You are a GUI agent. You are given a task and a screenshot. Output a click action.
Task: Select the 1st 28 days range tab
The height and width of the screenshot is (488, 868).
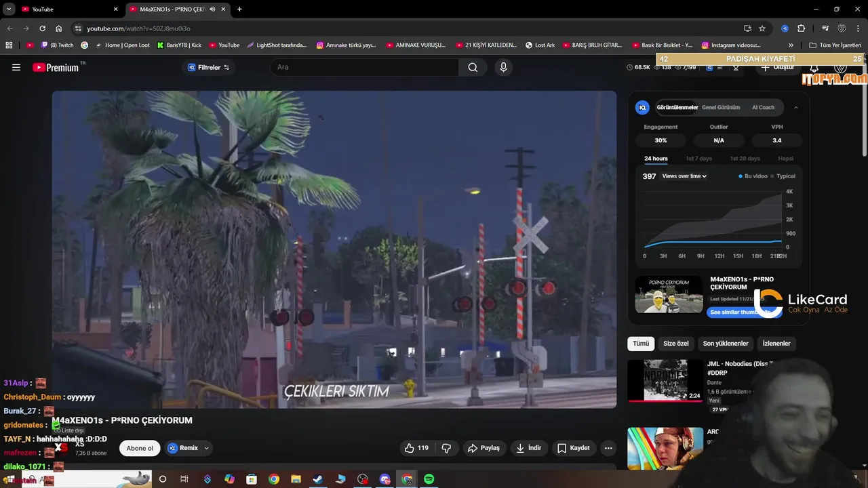click(x=745, y=159)
